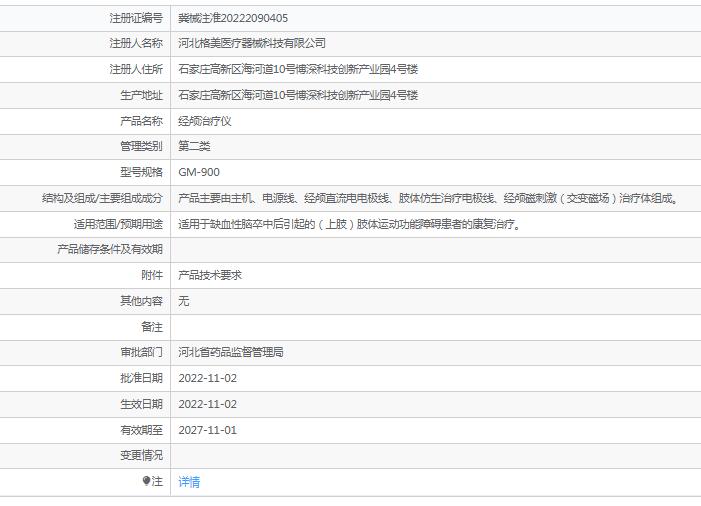The image size is (701, 506).
Task: Click the structure description starting 产品主要由主机
Action: coord(428,198)
